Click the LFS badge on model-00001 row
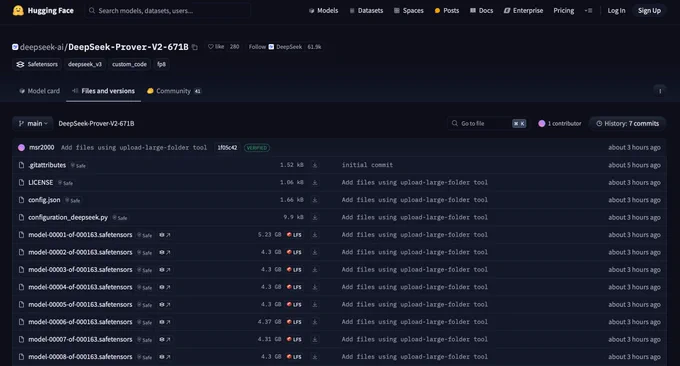This screenshot has height=366, width=680. (x=294, y=235)
